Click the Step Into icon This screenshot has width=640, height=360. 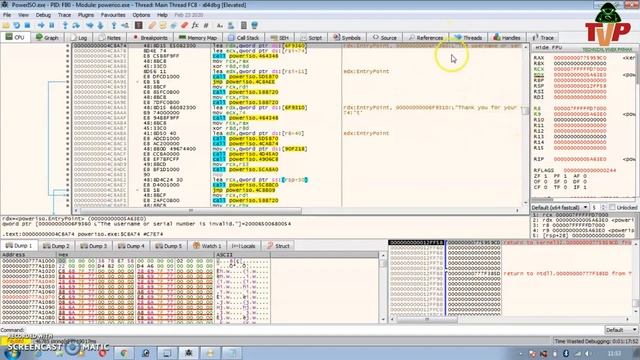click(x=65, y=25)
